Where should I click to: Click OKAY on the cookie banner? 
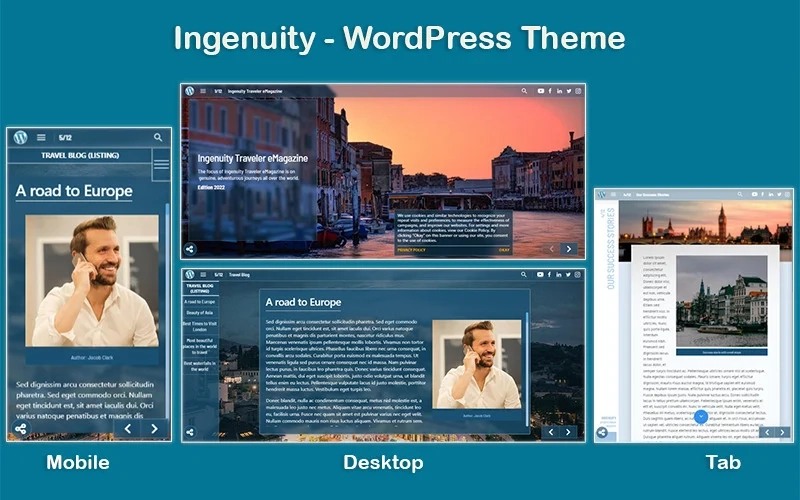[504, 250]
